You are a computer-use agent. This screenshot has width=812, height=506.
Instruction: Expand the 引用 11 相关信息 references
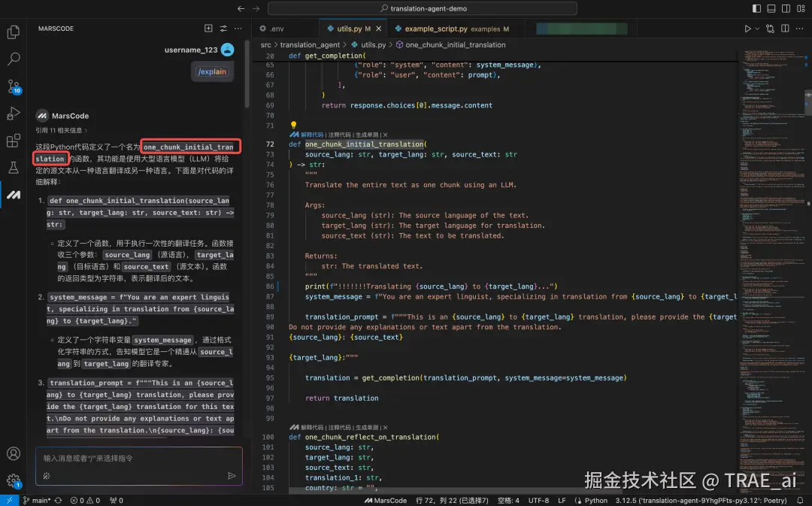pyautogui.click(x=62, y=130)
